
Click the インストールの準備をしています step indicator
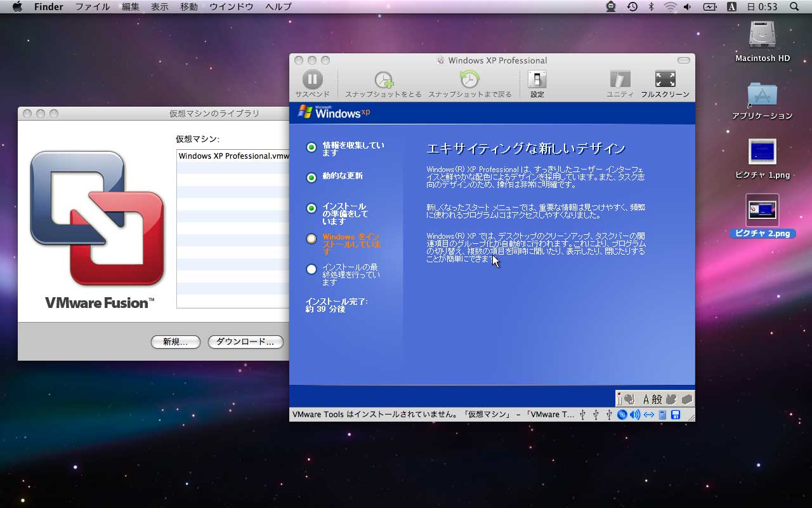[x=311, y=208]
